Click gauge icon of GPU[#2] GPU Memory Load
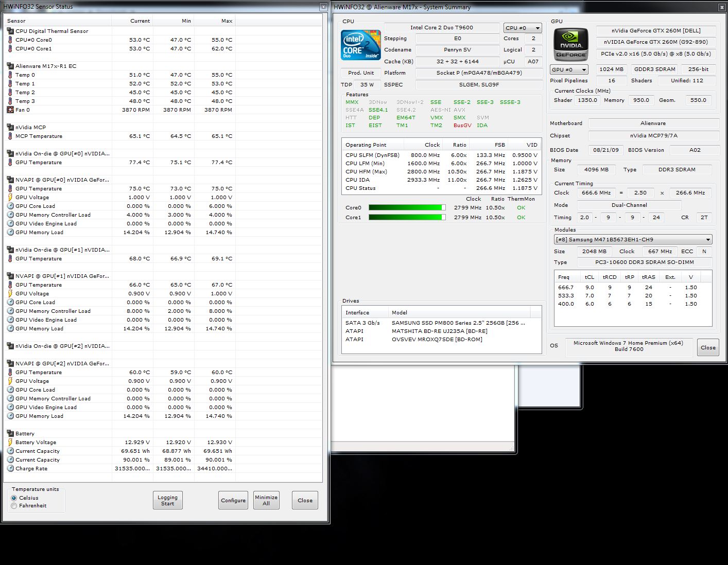Image resolution: width=728 pixels, height=565 pixels. [x=10, y=416]
